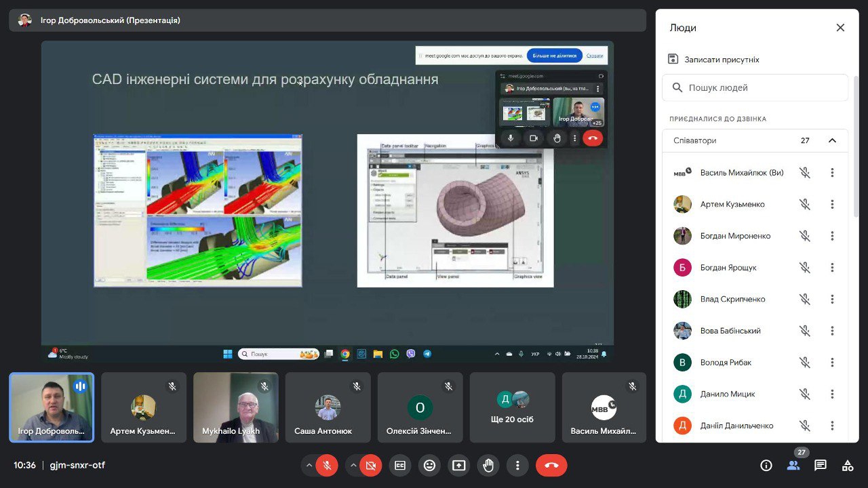Screen dimensions: 868x488
Task: Open meeting details info icon
Action: click(x=766, y=466)
